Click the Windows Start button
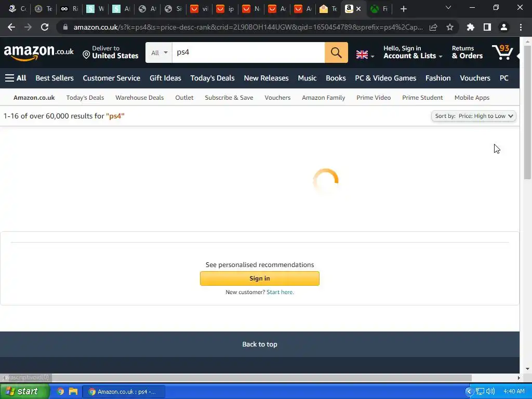The image size is (532, 399). 24,392
